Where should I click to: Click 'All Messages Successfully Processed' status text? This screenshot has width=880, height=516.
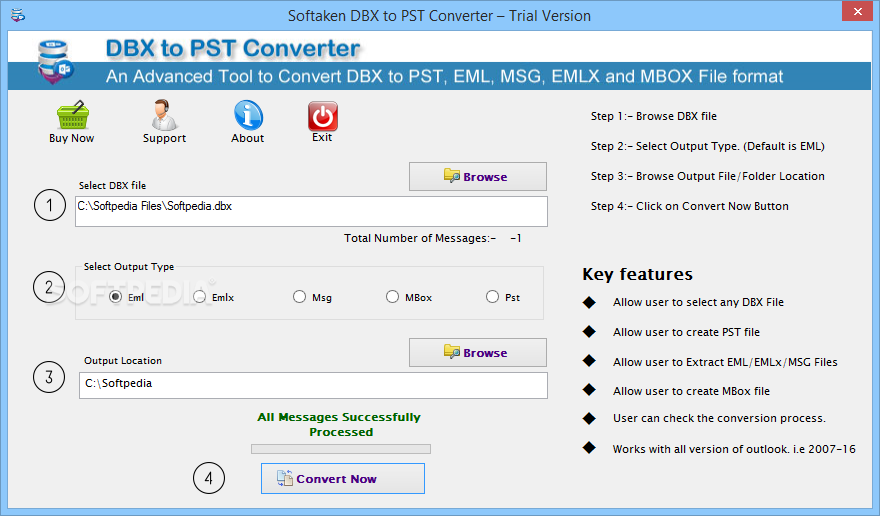pyautogui.click(x=339, y=424)
